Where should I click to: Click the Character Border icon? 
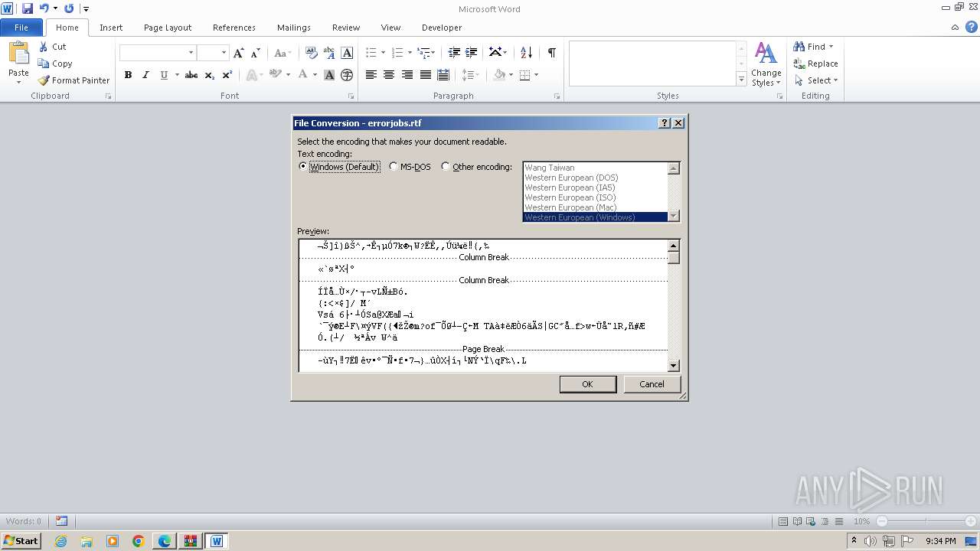point(347,53)
